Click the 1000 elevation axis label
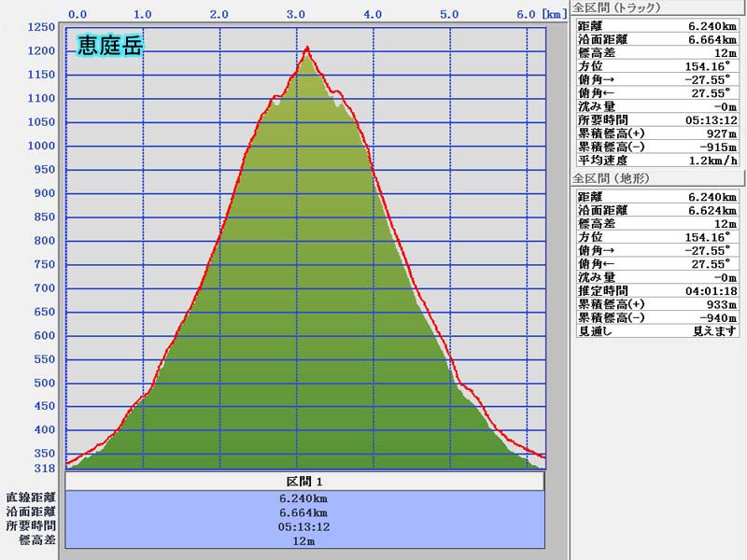Image resolution: width=747 pixels, height=560 pixels. tap(42, 146)
